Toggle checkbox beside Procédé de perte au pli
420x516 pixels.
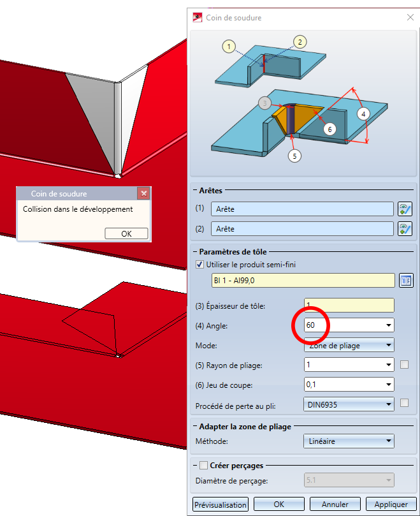404,403
